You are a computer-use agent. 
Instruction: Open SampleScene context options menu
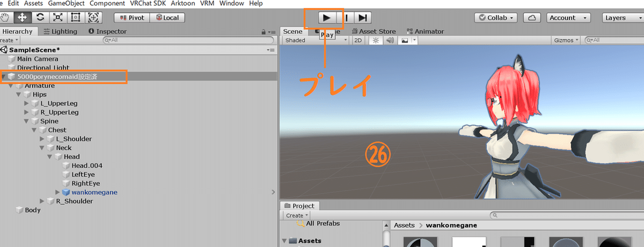coord(270,50)
